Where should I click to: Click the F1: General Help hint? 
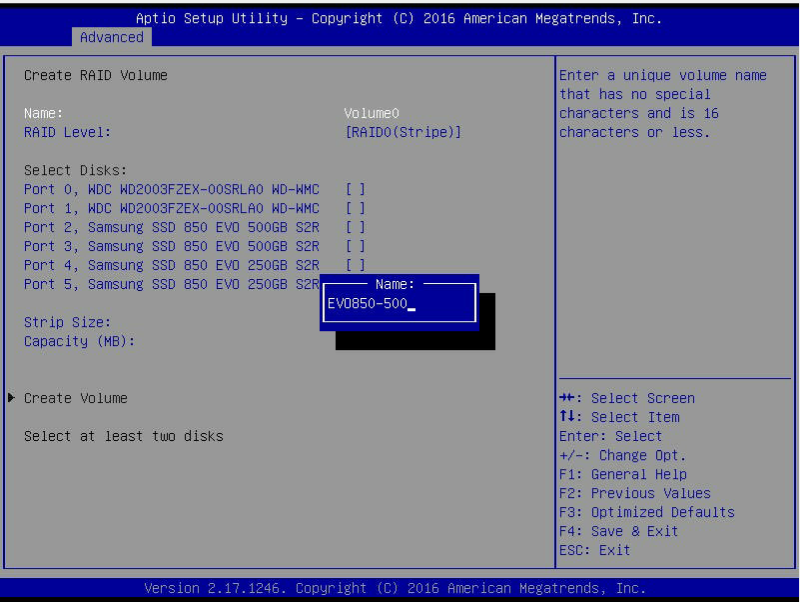click(622, 474)
